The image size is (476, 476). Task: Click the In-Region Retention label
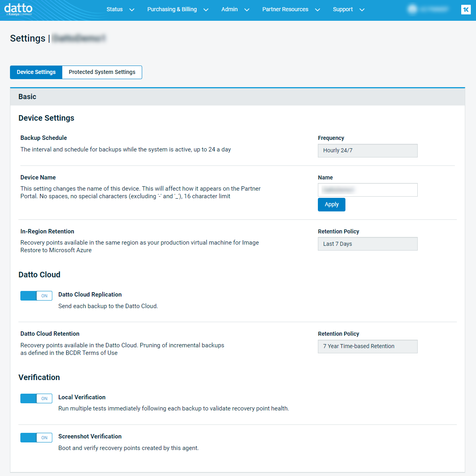(47, 231)
